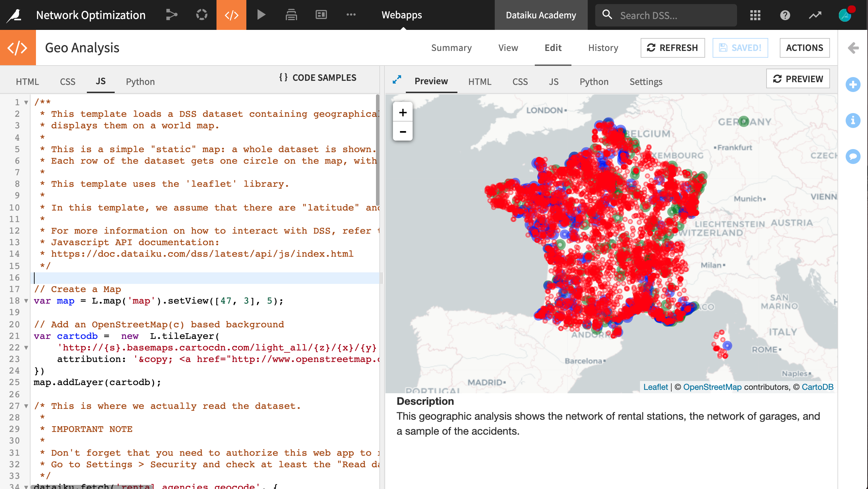Image resolution: width=868 pixels, height=489 pixels.
Task: Select the History tab
Action: [x=603, y=47]
